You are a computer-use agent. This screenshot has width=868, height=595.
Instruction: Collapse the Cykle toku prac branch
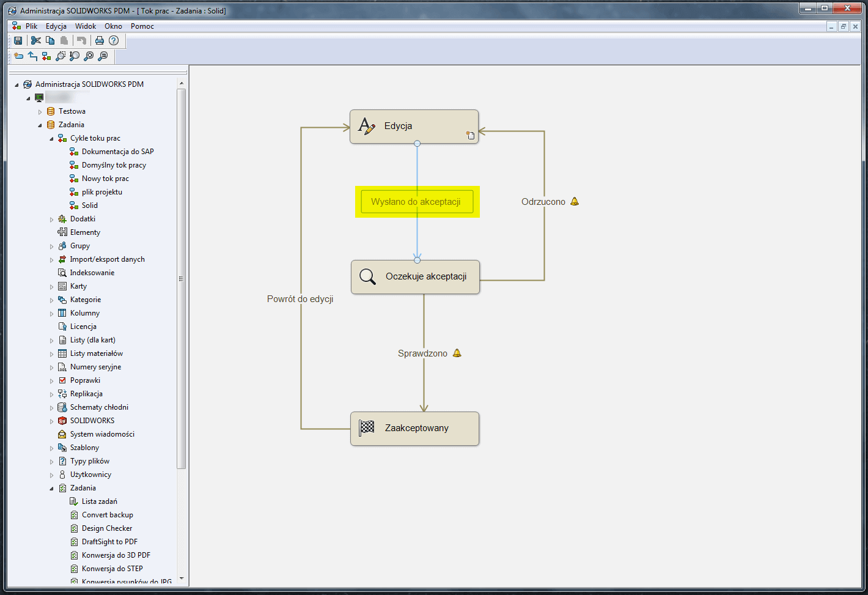[52, 138]
